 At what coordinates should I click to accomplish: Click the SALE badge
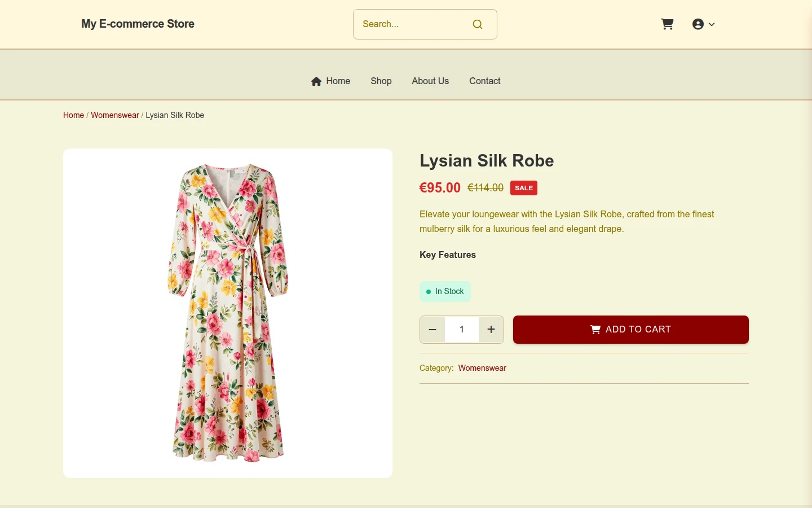pos(524,188)
